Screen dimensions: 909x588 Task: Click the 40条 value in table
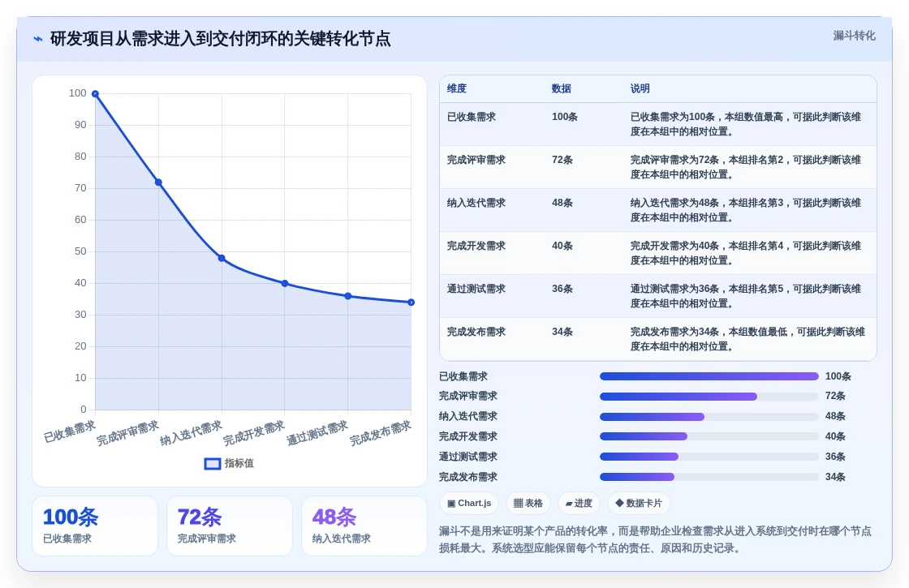562,246
